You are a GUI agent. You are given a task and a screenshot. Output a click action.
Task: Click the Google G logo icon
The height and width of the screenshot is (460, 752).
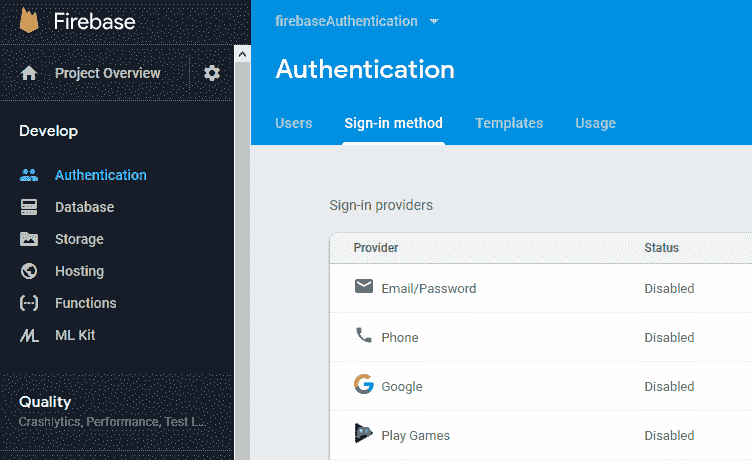(364, 384)
